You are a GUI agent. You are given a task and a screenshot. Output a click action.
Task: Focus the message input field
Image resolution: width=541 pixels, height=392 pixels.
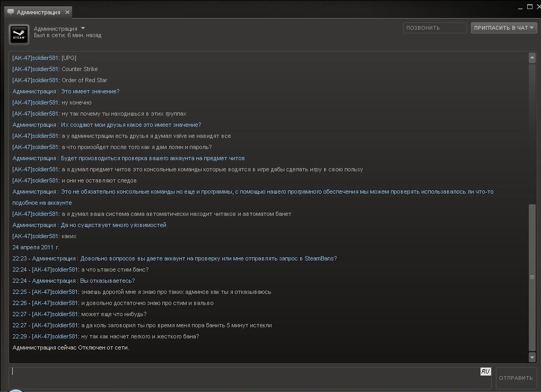pos(250,378)
